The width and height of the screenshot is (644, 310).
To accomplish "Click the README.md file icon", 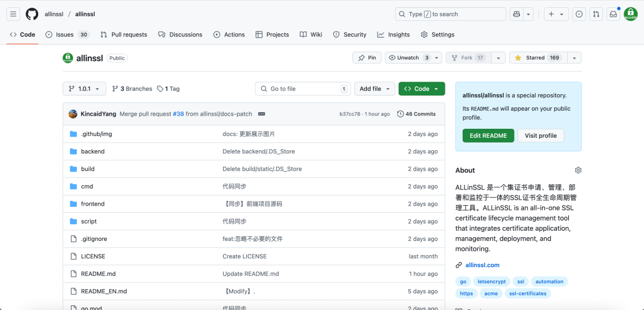I will [x=73, y=274].
